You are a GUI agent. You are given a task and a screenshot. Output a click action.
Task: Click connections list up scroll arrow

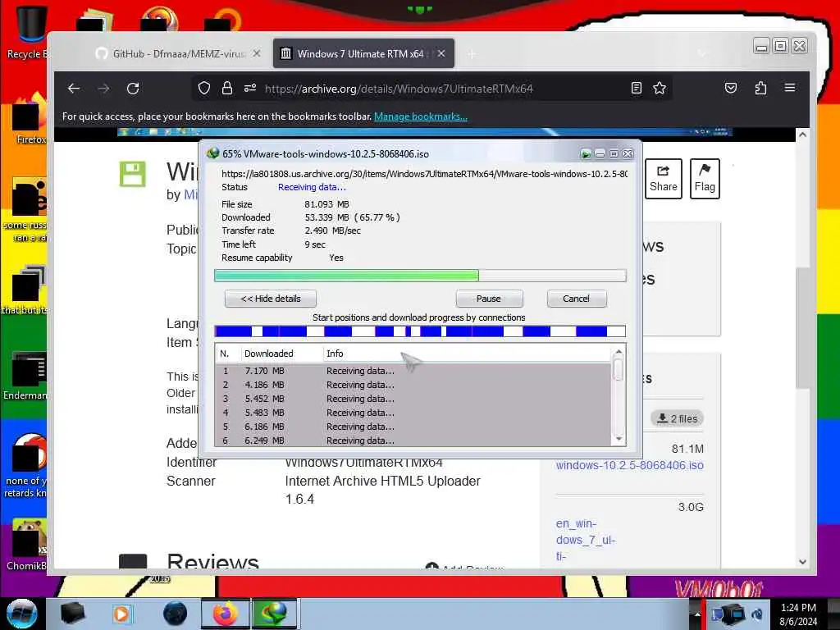pyautogui.click(x=619, y=352)
